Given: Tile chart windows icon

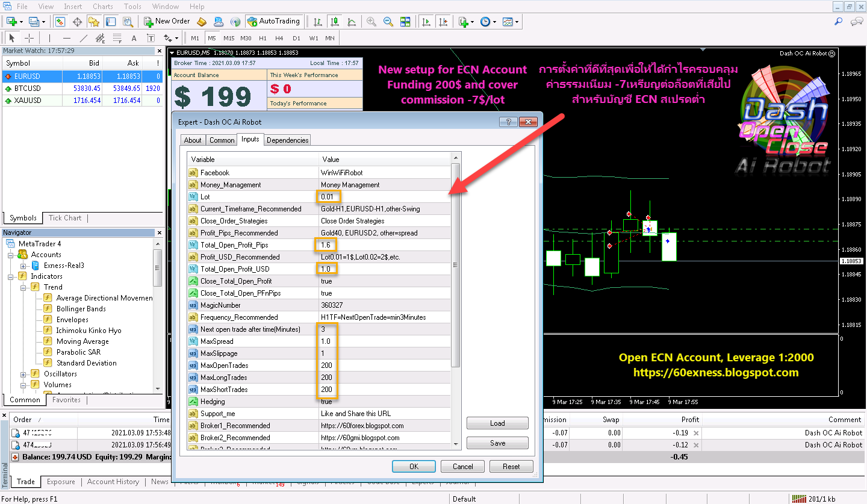Looking at the screenshot, I should pos(405,22).
